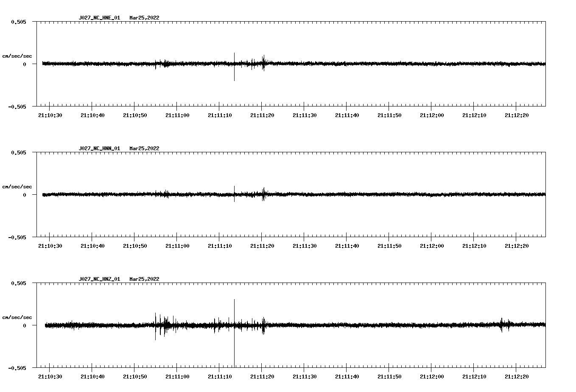Click 21:12:10 time label under HNZ plot

(474, 377)
